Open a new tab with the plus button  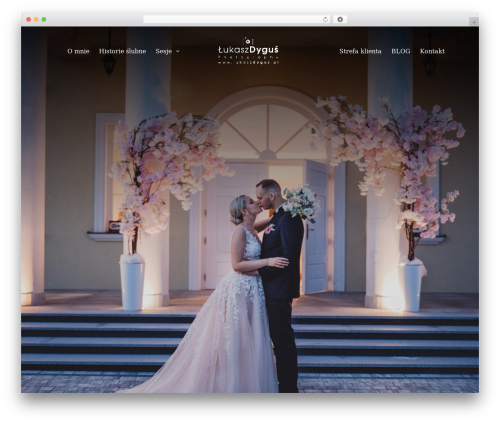tap(474, 22)
